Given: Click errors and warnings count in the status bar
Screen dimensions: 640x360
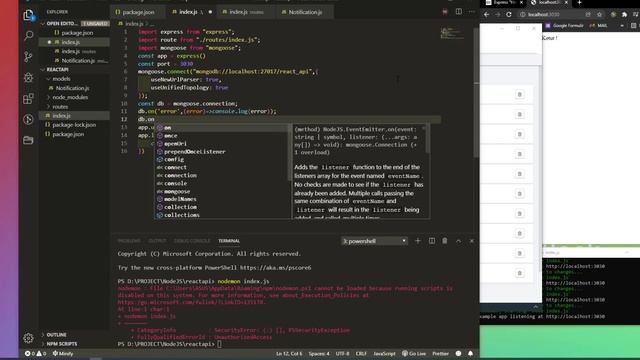Looking at the screenshot, I should point(35,353).
